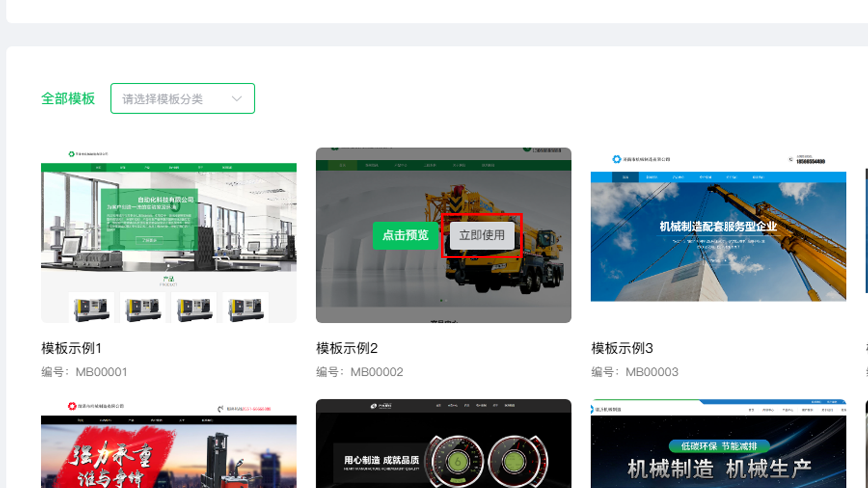Click the 模板示例2 title
Viewport: 868px width, 488px height.
click(347, 348)
